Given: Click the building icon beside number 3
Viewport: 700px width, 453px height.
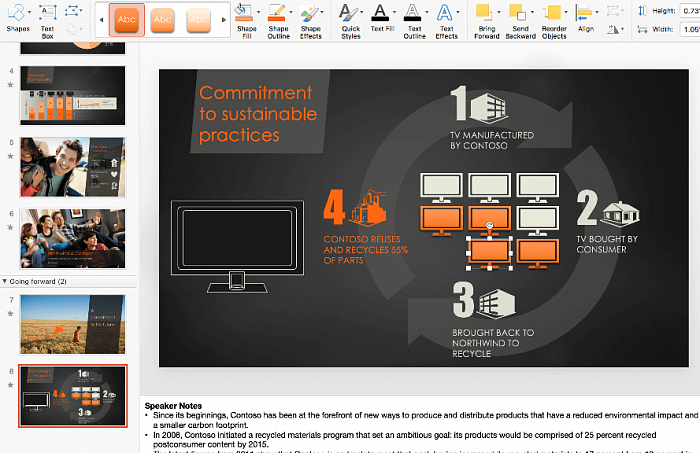Looking at the screenshot, I should pos(497,304).
